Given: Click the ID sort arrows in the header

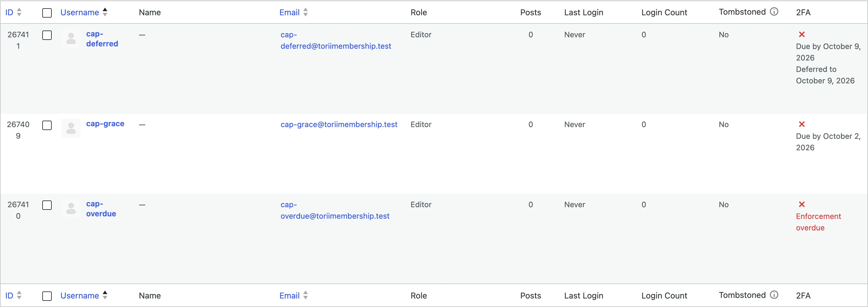Looking at the screenshot, I should 19,12.
